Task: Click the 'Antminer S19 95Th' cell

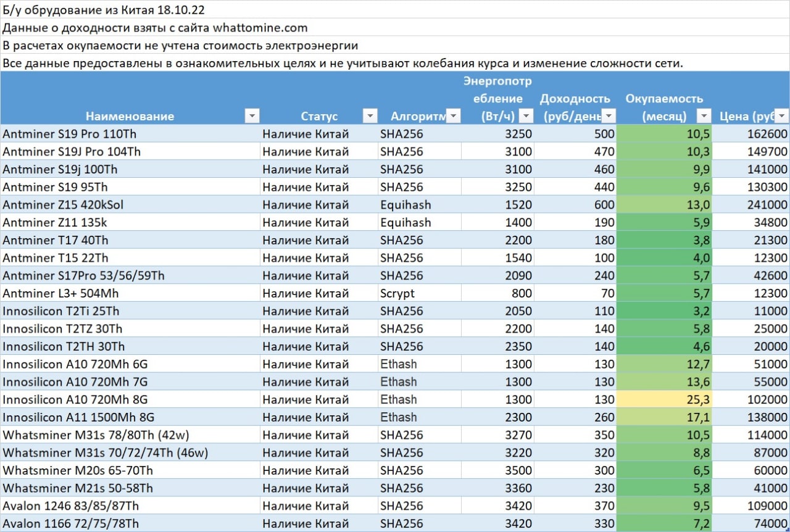Action: (130, 187)
